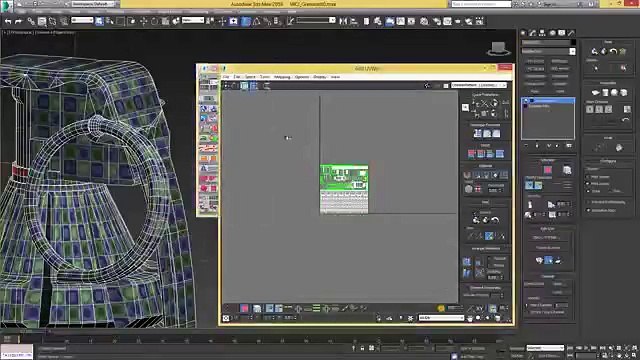Click the lock selection icon in Edit UVWs
This screenshot has width=640, height=360.
pyautogui.click(x=378, y=318)
